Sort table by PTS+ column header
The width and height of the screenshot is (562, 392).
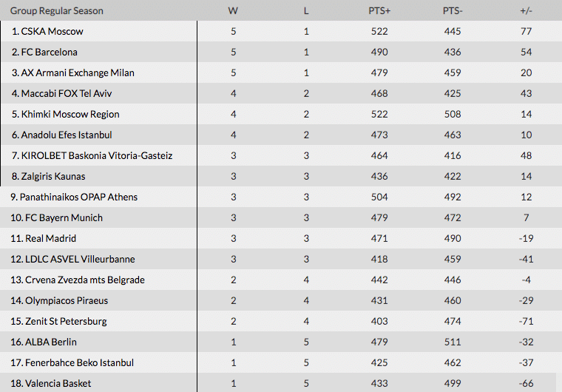(x=379, y=11)
